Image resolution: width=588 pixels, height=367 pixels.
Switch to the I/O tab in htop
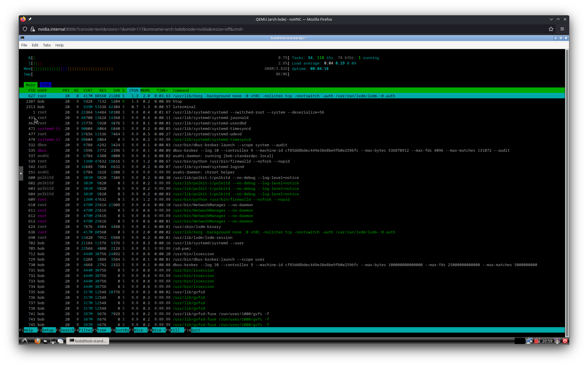pyautogui.click(x=45, y=85)
